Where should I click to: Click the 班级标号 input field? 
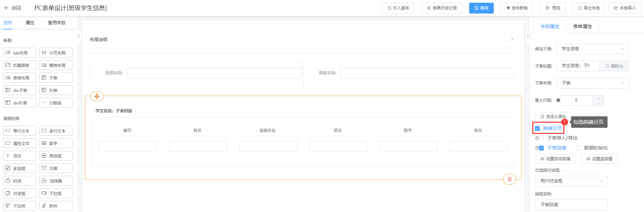coord(214,73)
